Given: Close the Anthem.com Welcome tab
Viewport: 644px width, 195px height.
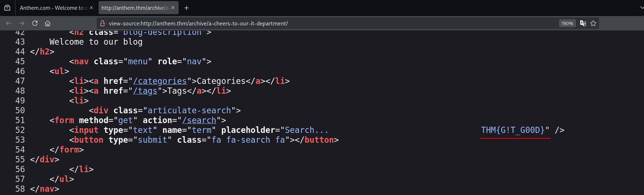Looking at the screenshot, I should pos(91,8).
